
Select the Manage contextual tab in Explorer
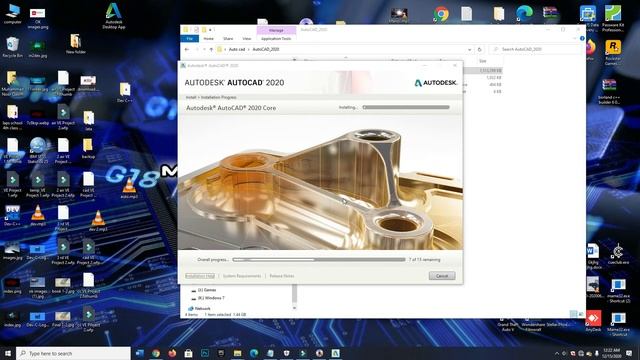[x=276, y=30]
